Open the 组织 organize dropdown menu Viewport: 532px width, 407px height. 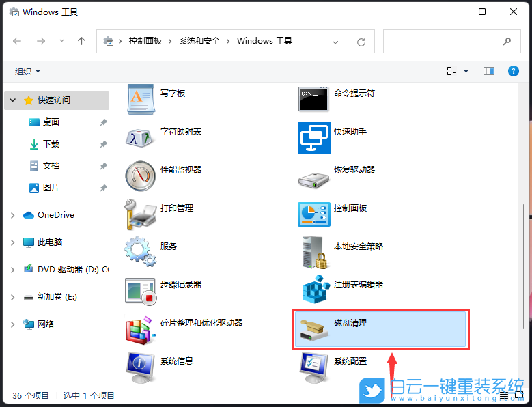click(x=27, y=71)
